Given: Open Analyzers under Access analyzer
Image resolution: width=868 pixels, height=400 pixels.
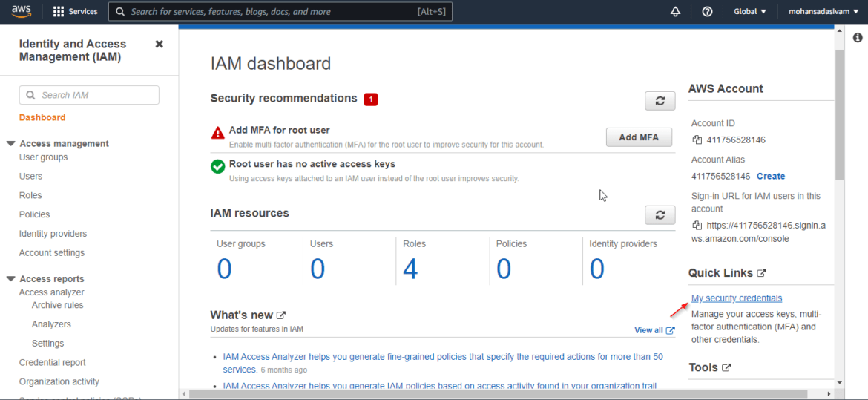Looking at the screenshot, I should point(51,324).
